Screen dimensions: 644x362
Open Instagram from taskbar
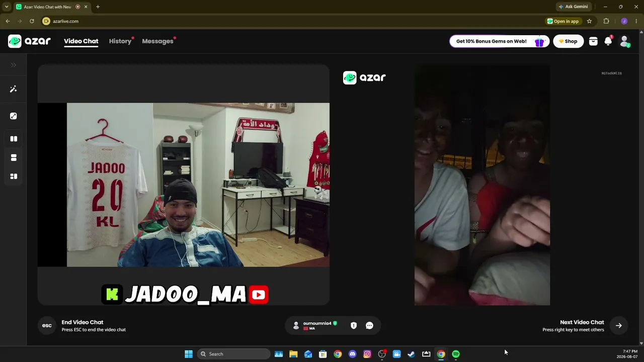click(x=367, y=354)
